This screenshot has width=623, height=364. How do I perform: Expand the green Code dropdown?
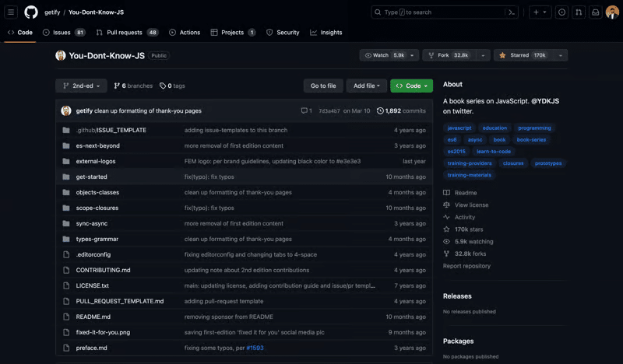click(x=411, y=86)
